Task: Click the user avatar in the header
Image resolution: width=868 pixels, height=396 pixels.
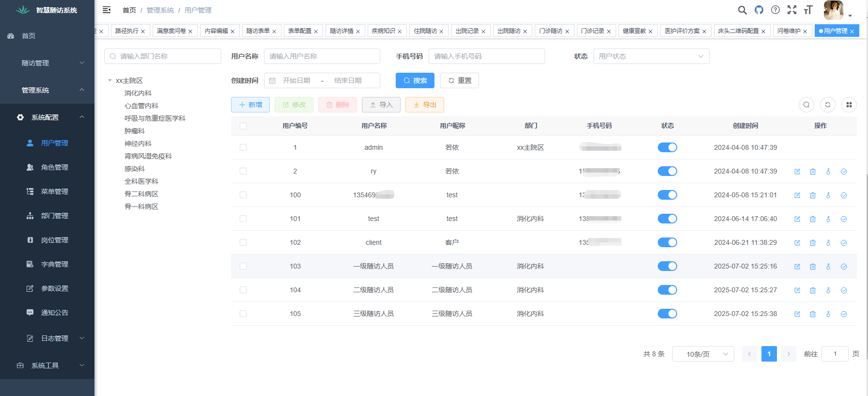Action: tap(834, 10)
